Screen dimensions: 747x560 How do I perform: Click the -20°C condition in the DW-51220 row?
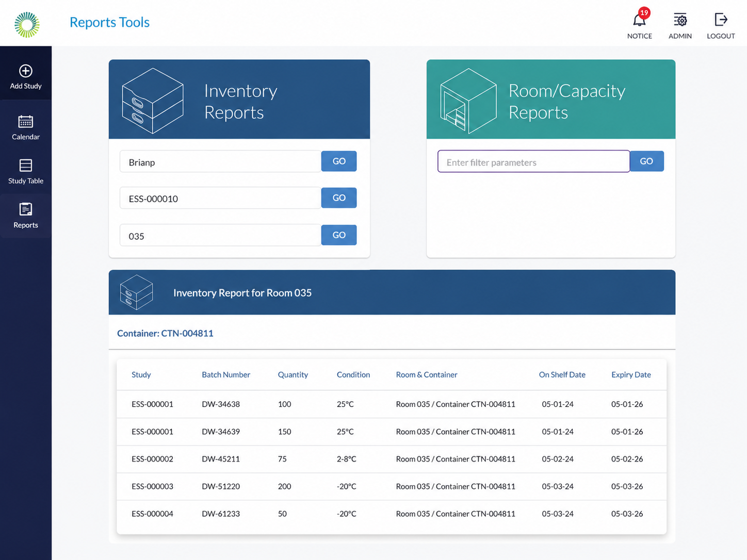click(x=347, y=486)
